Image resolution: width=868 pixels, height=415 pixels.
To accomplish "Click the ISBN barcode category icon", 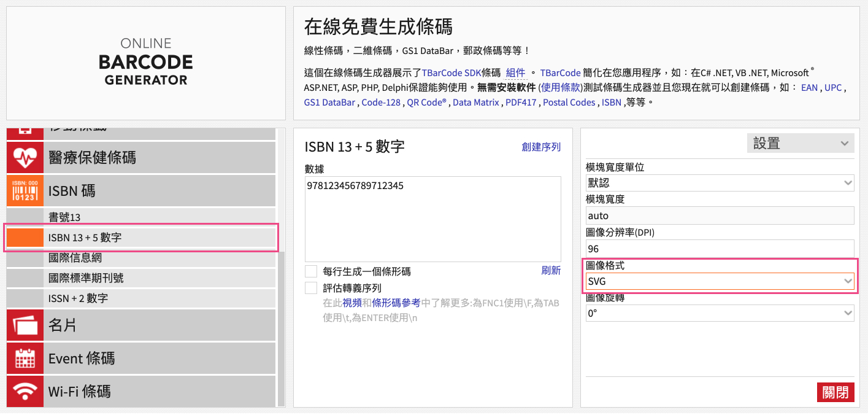I will (25, 191).
